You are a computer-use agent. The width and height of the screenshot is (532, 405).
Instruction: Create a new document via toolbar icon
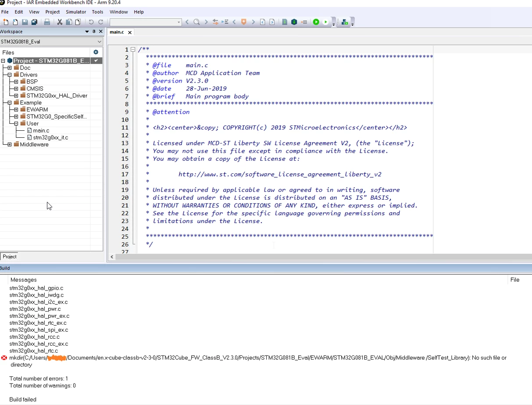tap(6, 22)
